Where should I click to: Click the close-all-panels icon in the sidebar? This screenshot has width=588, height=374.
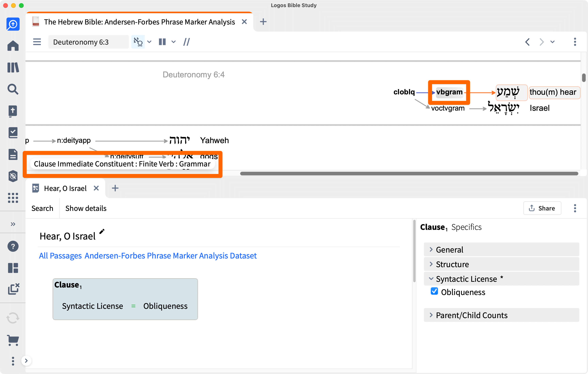click(x=13, y=289)
